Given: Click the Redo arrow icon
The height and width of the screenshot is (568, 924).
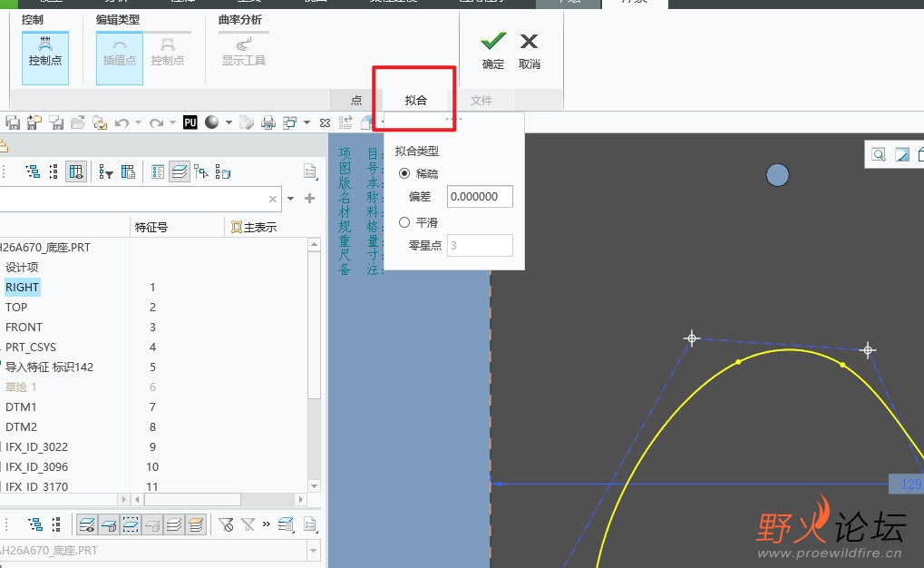Looking at the screenshot, I should tap(156, 122).
